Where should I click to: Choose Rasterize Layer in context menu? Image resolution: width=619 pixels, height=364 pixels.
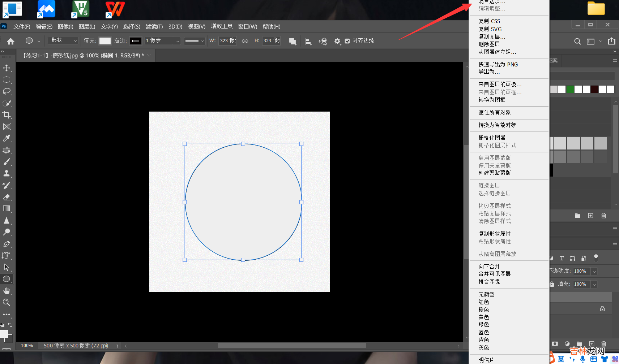492,138
